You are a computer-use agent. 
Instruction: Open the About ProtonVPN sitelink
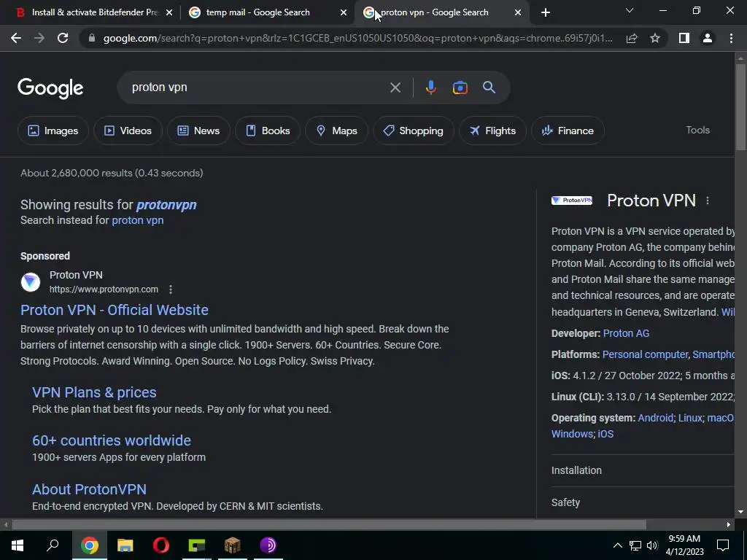(x=89, y=489)
